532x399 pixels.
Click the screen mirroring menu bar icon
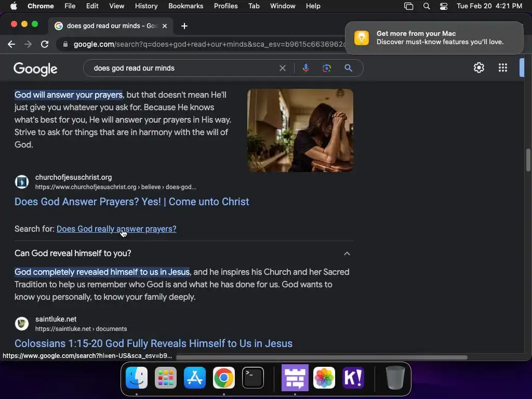coord(408,6)
